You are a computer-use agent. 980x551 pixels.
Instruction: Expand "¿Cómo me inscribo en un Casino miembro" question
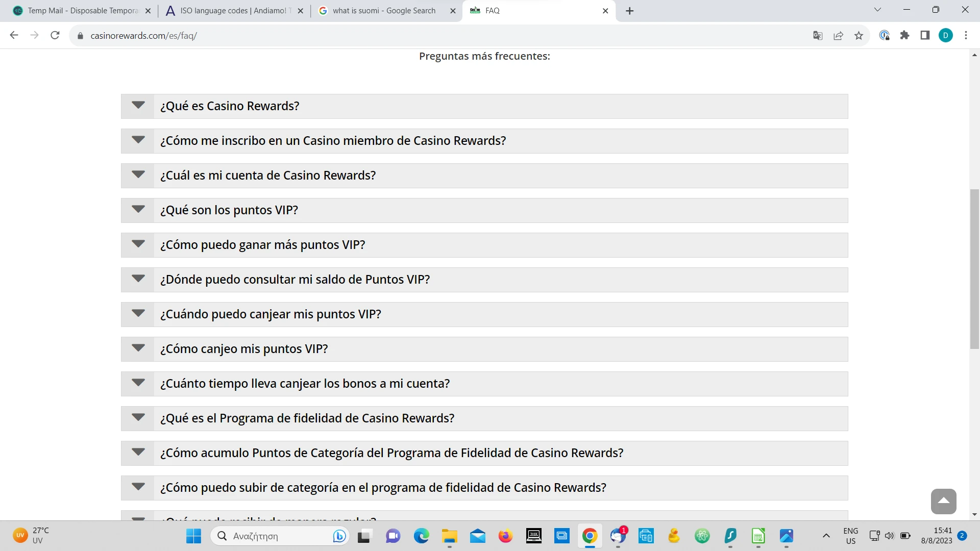(484, 141)
